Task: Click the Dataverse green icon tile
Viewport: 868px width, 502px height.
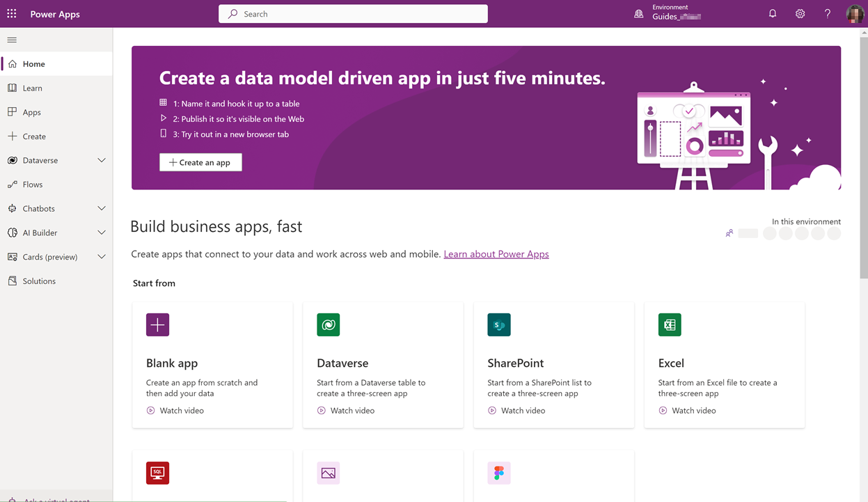Action: point(328,324)
